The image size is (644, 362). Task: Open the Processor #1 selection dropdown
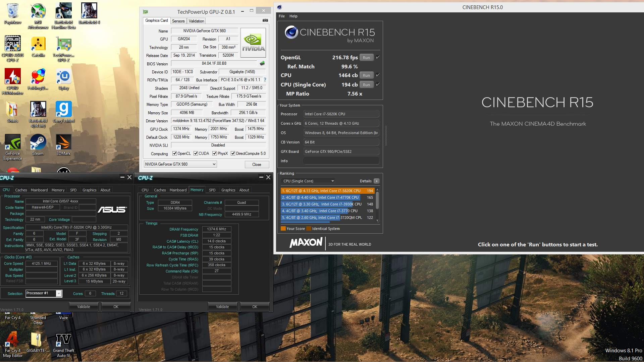(x=44, y=293)
